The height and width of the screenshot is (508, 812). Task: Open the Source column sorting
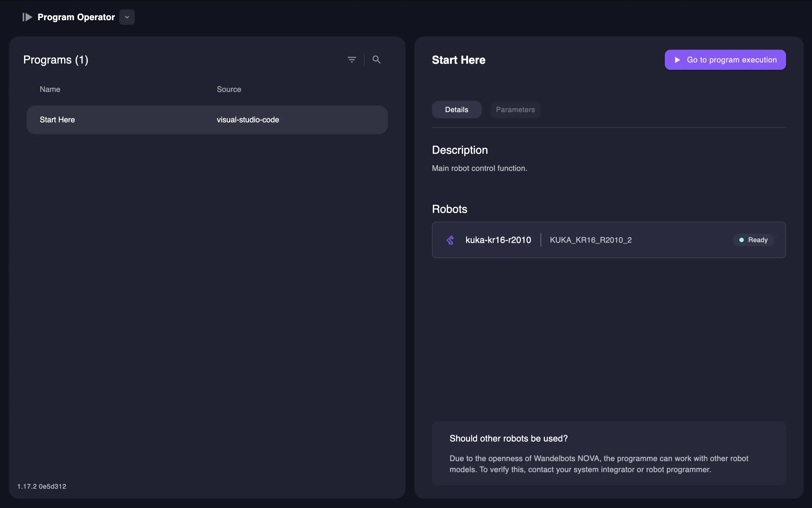(229, 89)
